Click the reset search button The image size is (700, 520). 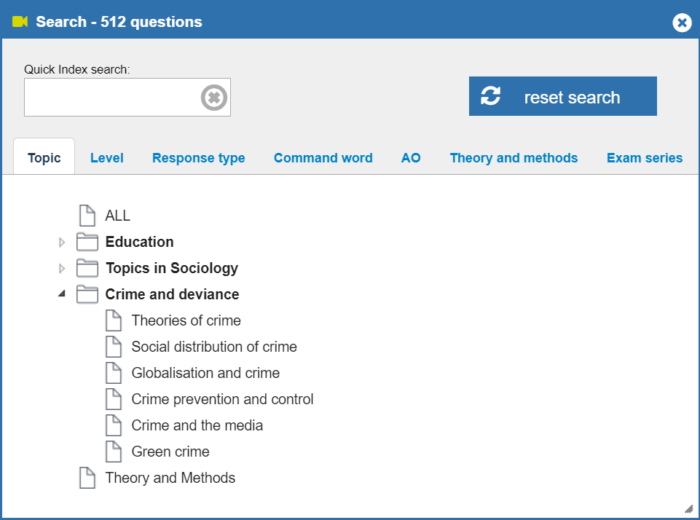pyautogui.click(x=562, y=96)
